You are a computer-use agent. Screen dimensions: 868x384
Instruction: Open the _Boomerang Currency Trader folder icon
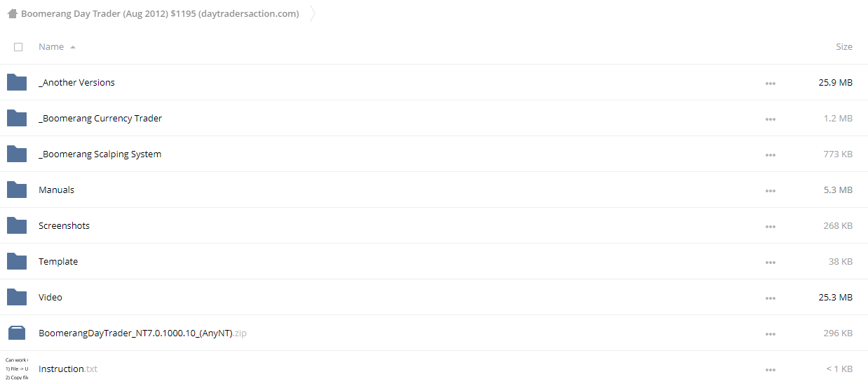pyautogui.click(x=17, y=118)
